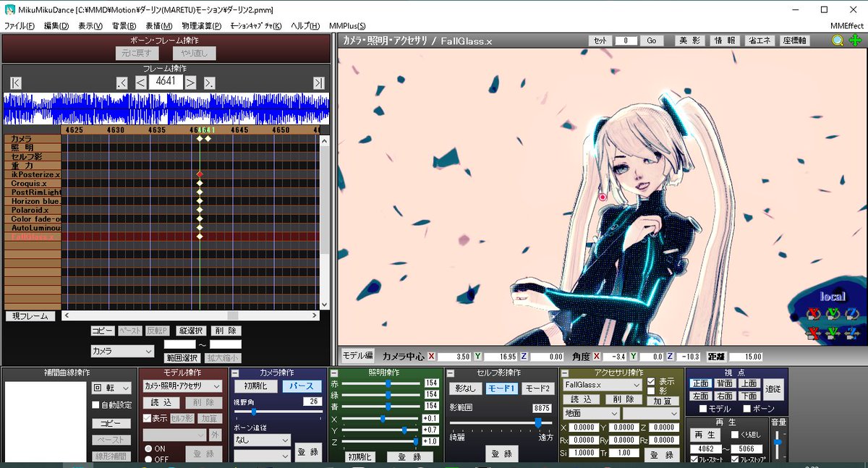Click the Y-axis rotation gizmo icon
The image size is (868, 468).
coord(833,313)
